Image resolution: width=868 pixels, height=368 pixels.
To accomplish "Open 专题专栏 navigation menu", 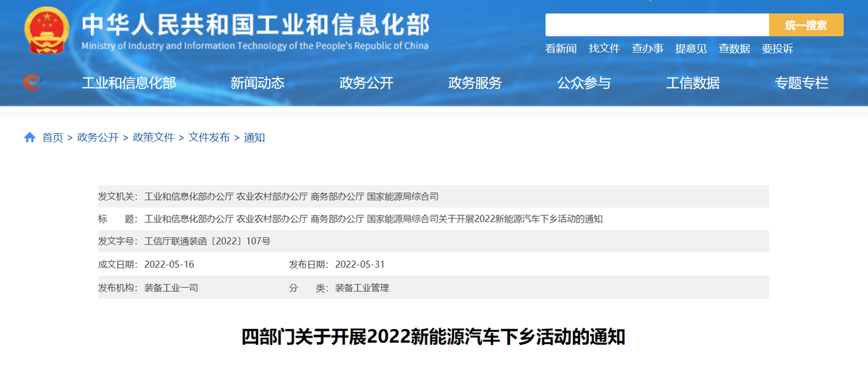I will [801, 83].
